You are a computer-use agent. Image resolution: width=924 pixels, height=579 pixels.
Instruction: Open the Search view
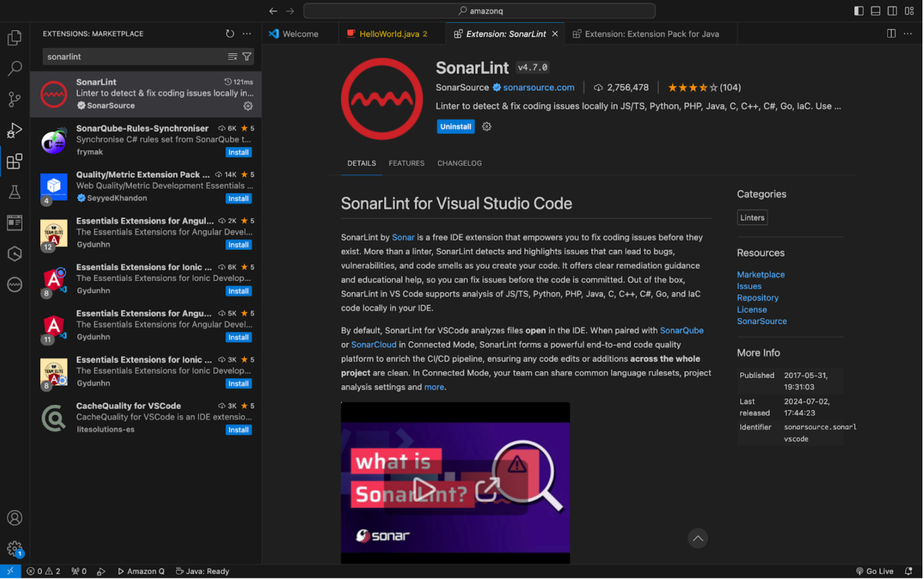coord(14,69)
